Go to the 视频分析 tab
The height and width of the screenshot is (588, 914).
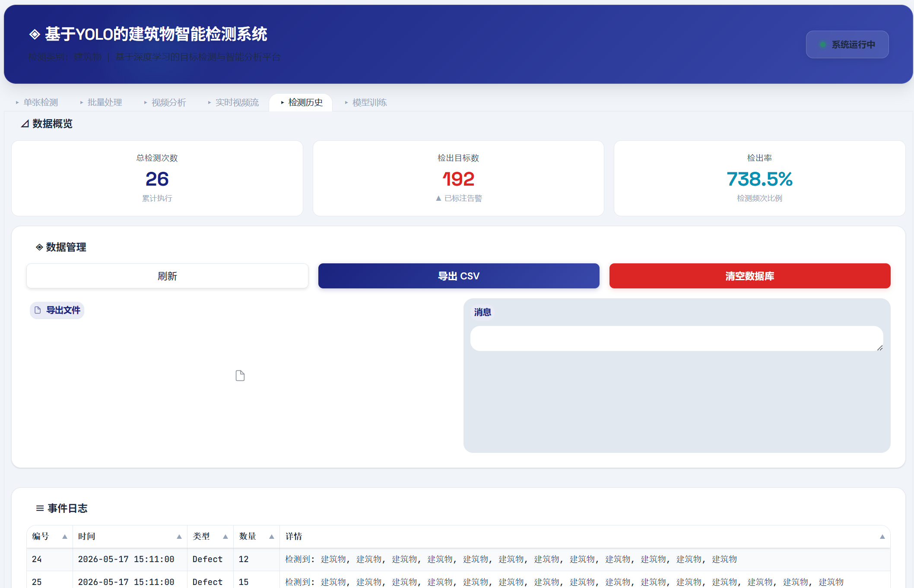tap(165, 102)
